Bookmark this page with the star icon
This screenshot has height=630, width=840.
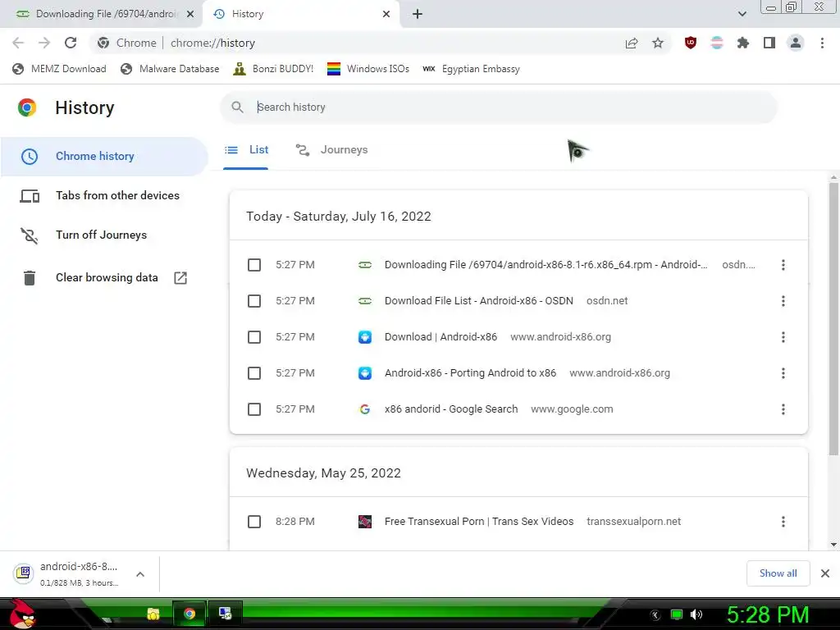point(658,43)
